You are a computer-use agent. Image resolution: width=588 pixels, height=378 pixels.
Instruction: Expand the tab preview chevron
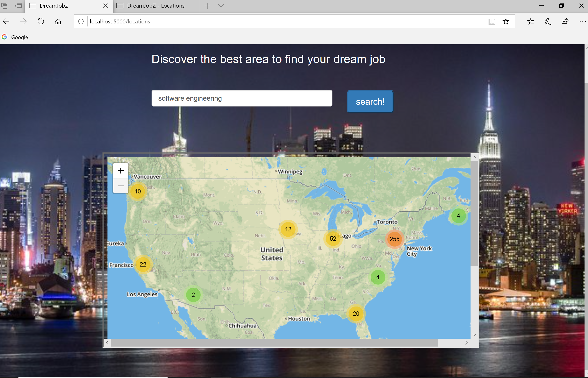[221, 6]
